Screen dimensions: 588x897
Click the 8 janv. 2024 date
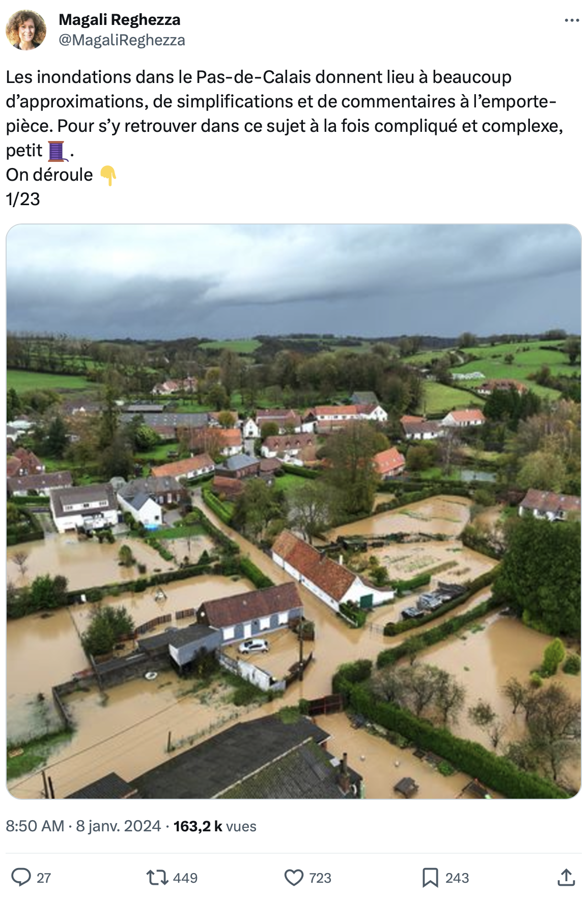118,826
